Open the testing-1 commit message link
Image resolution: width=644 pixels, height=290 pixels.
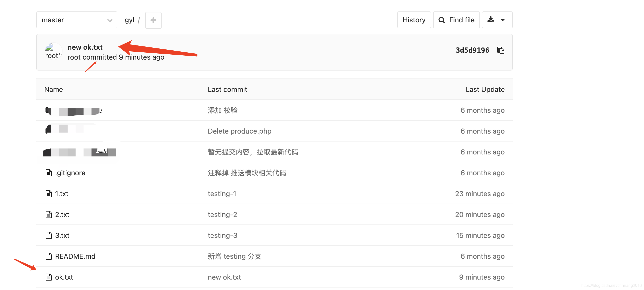click(x=222, y=194)
